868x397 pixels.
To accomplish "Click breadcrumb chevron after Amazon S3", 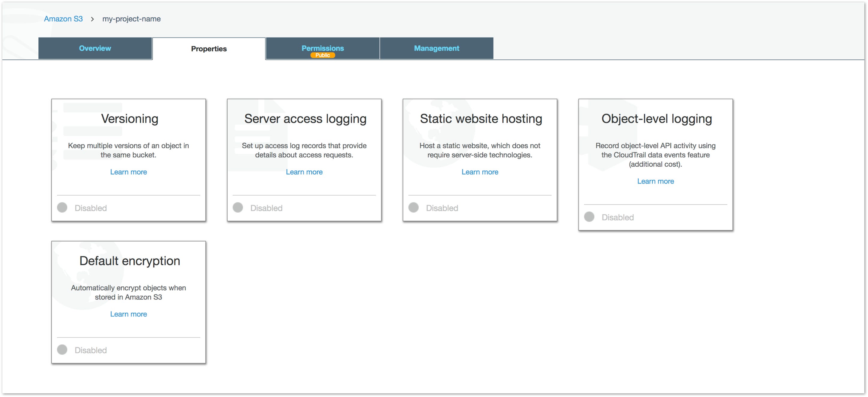I will [92, 19].
